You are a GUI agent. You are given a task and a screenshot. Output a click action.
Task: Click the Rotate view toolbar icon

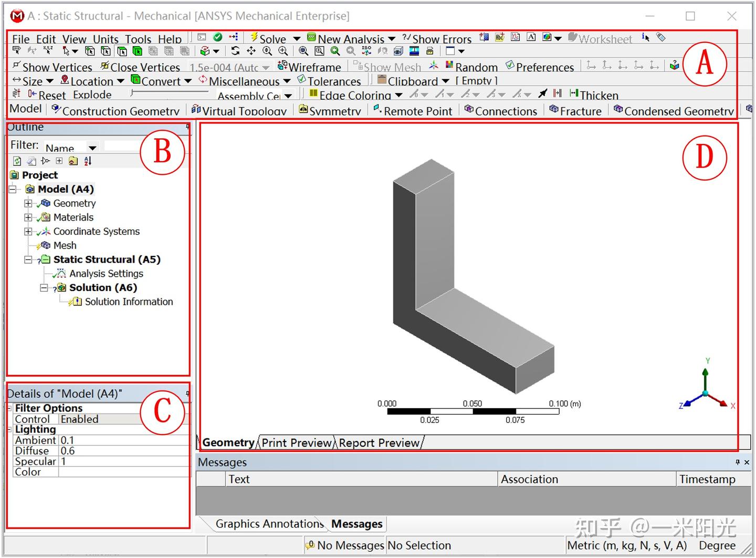tap(235, 51)
